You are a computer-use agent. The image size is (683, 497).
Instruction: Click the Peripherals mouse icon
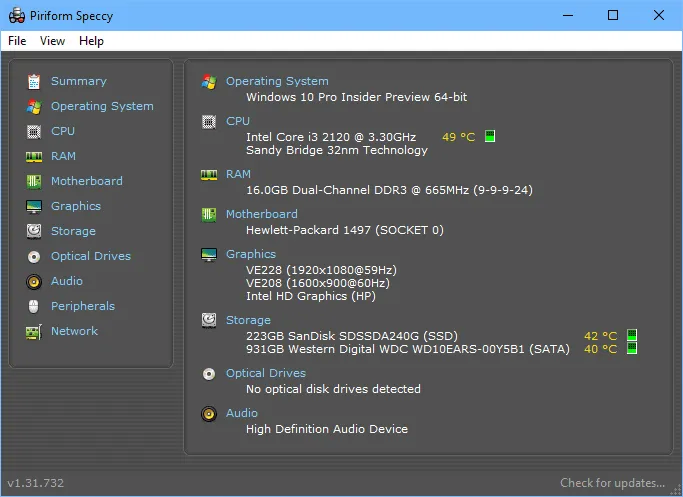pyautogui.click(x=34, y=306)
